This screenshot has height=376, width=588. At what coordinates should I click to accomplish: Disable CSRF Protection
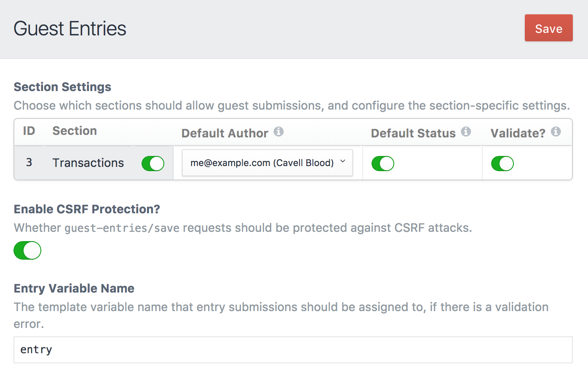(x=27, y=250)
